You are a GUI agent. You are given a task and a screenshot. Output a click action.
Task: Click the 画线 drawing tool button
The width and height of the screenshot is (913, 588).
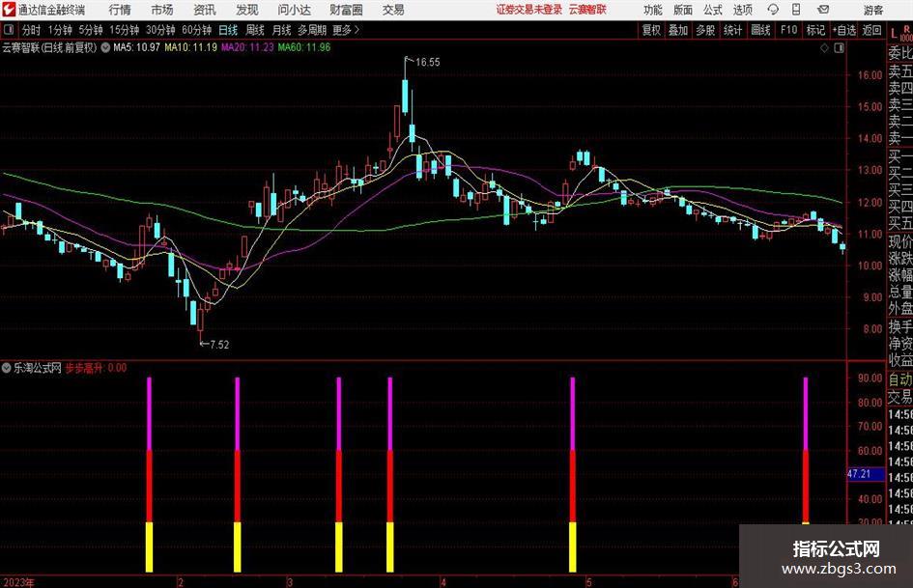tap(760, 30)
